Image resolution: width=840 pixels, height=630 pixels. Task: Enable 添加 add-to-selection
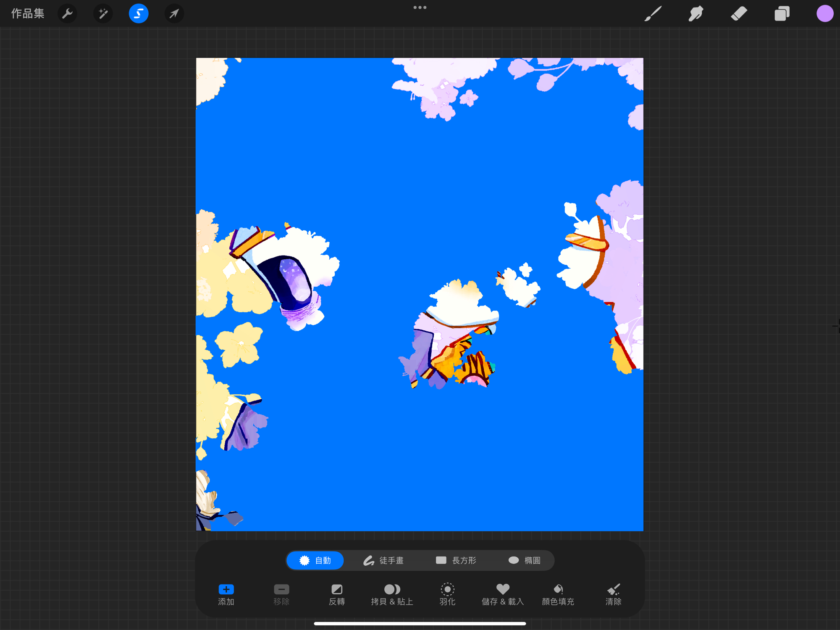(x=226, y=594)
